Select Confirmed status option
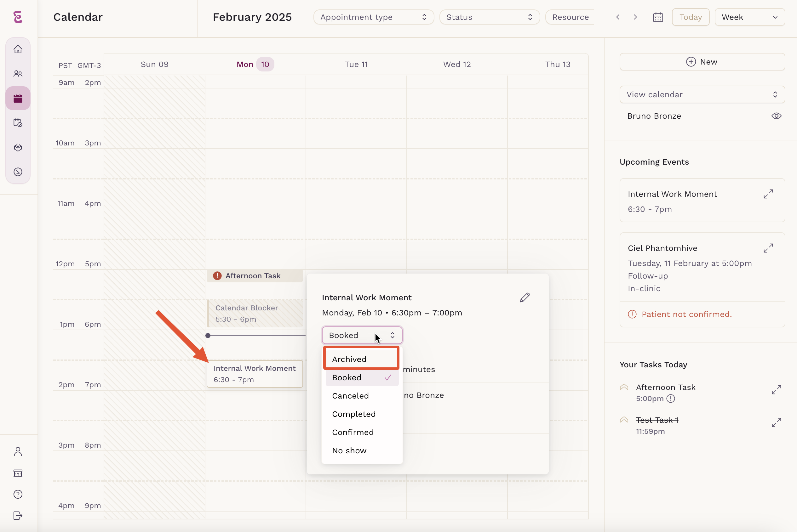This screenshot has width=797, height=532. click(x=362, y=432)
